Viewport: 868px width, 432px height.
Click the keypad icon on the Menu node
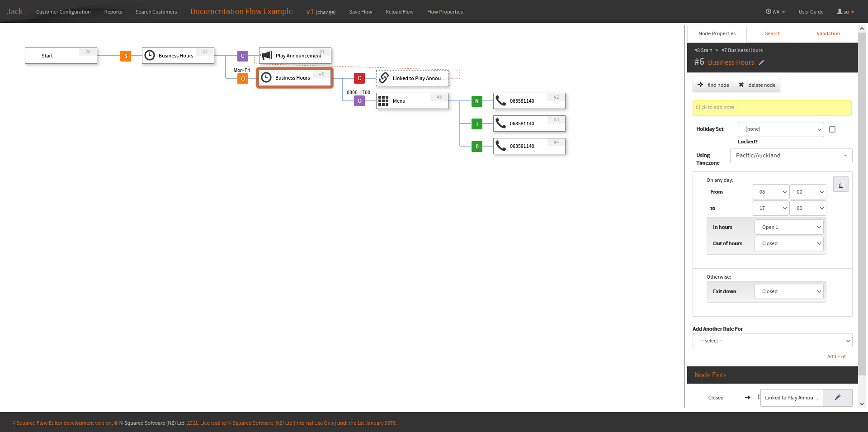[383, 101]
